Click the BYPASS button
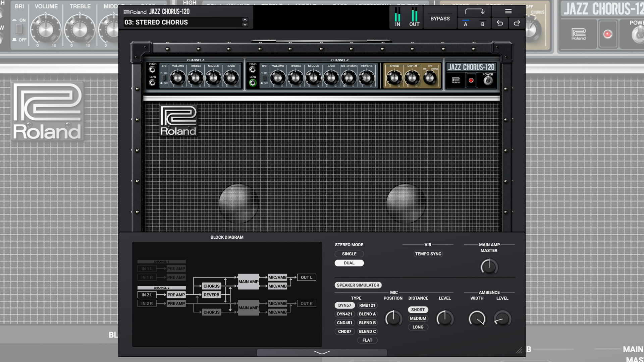Viewport: 644px width, 362px height. pos(440,18)
